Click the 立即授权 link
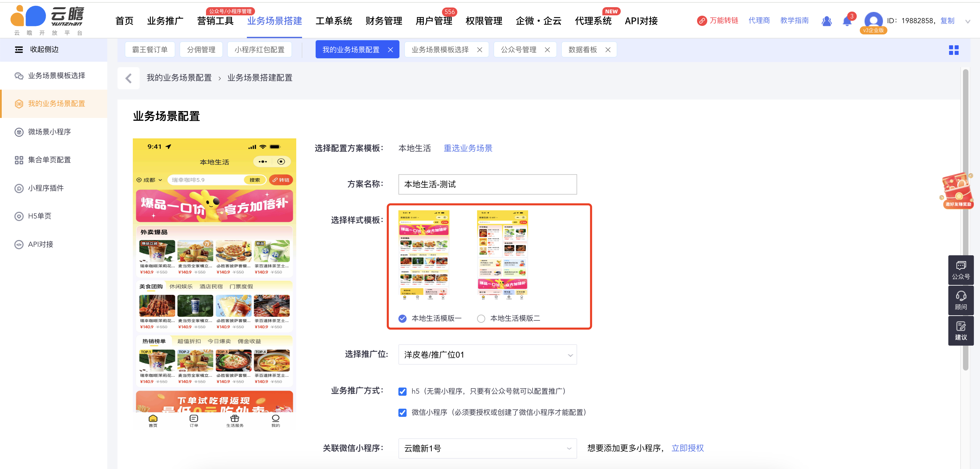The image size is (980, 469). point(687,448)
